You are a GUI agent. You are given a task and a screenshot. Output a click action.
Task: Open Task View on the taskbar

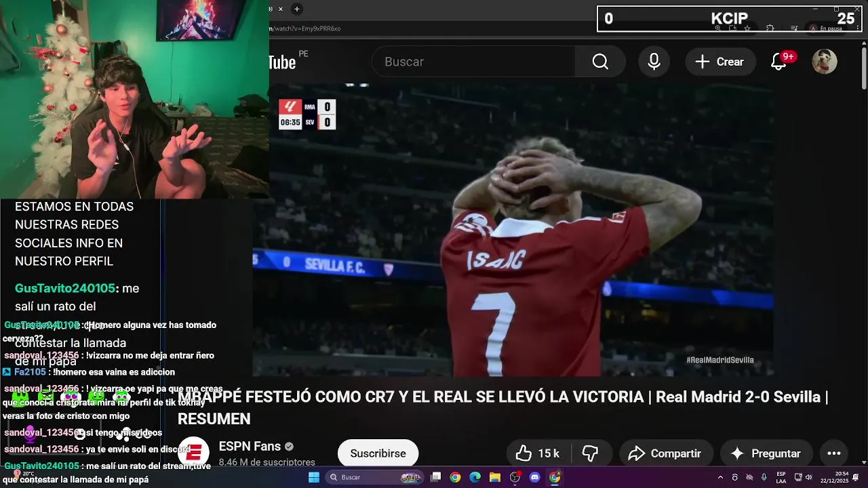click(x=436, y=477)
